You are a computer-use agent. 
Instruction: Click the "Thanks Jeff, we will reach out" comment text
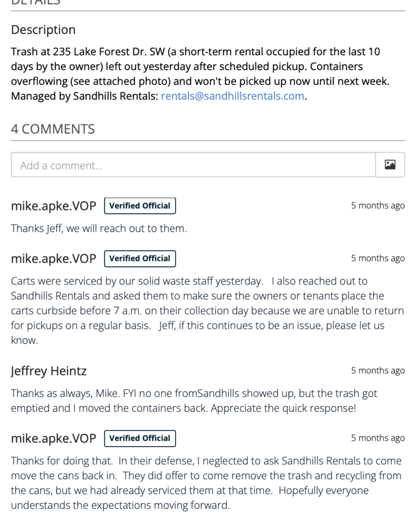[x=99, y=228]
